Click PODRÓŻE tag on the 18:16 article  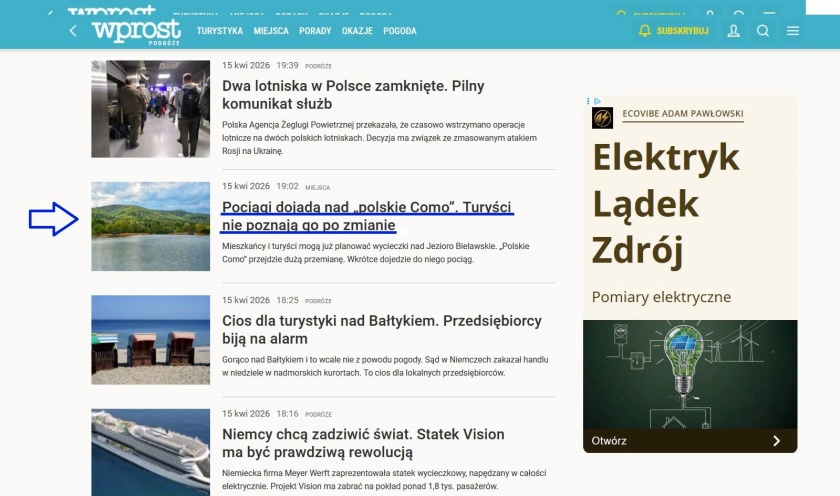tap(318, 415)
